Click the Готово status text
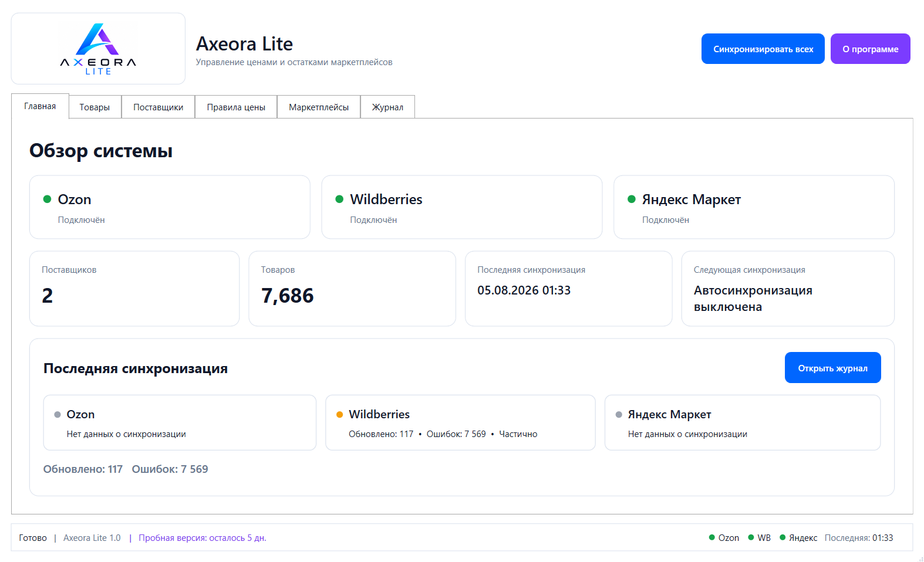The height and width of the screenshot is (562, 924). point(33,538)
